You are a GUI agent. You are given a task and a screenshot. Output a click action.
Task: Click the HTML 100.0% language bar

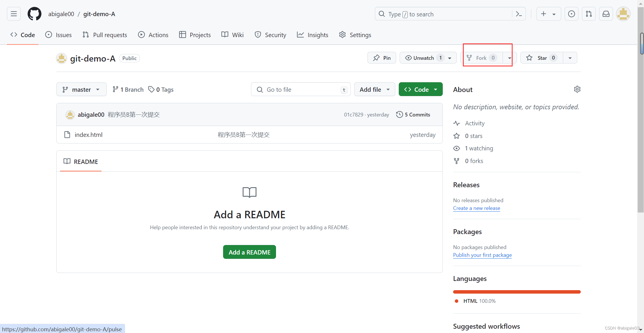[517, 292]
